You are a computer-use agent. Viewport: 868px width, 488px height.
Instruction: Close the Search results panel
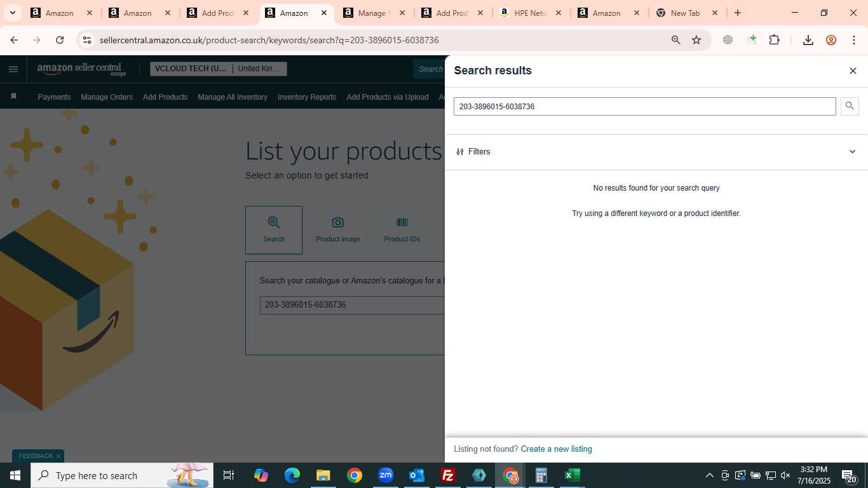pos(853,71)
